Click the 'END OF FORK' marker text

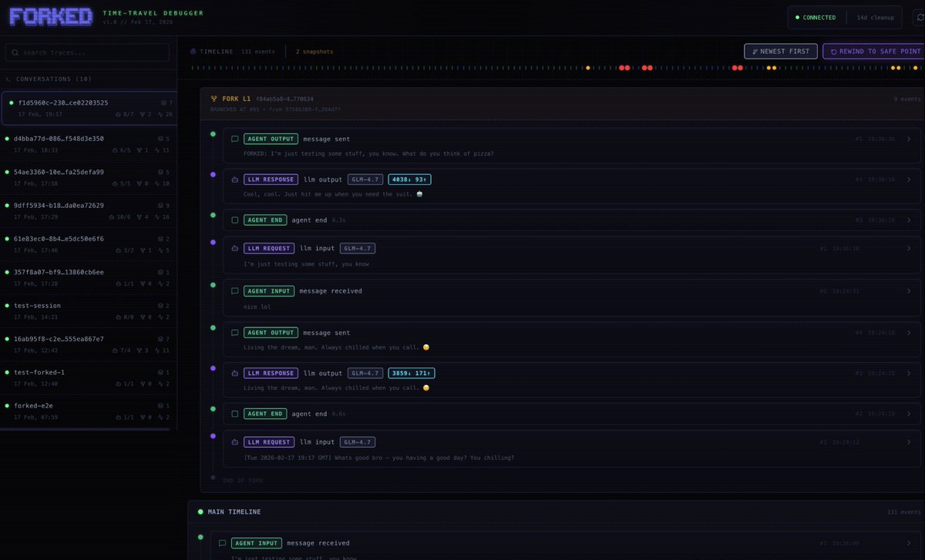[243, 480]
